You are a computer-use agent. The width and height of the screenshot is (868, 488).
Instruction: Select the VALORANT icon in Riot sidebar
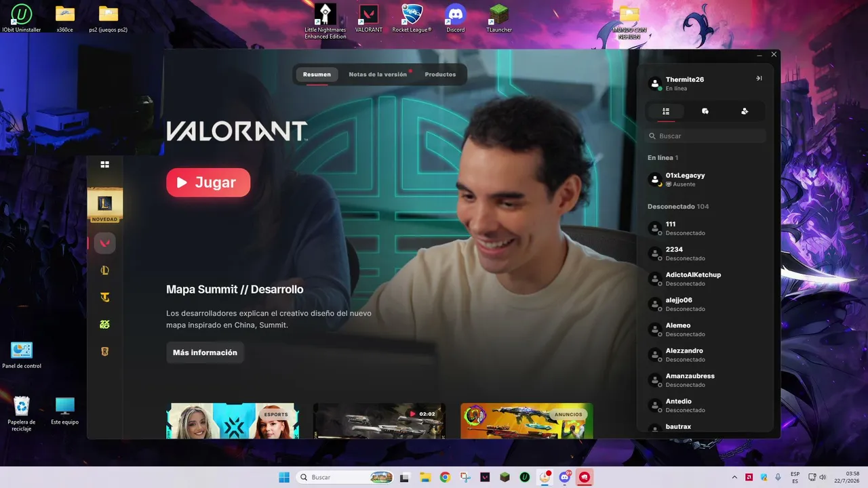pos(104,243)
